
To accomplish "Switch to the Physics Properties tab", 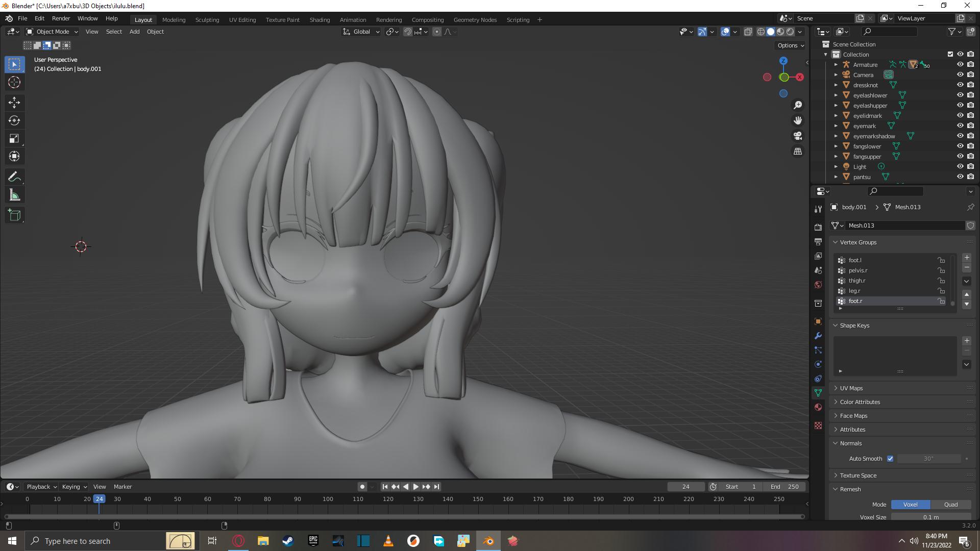I will tap(818, 364).
